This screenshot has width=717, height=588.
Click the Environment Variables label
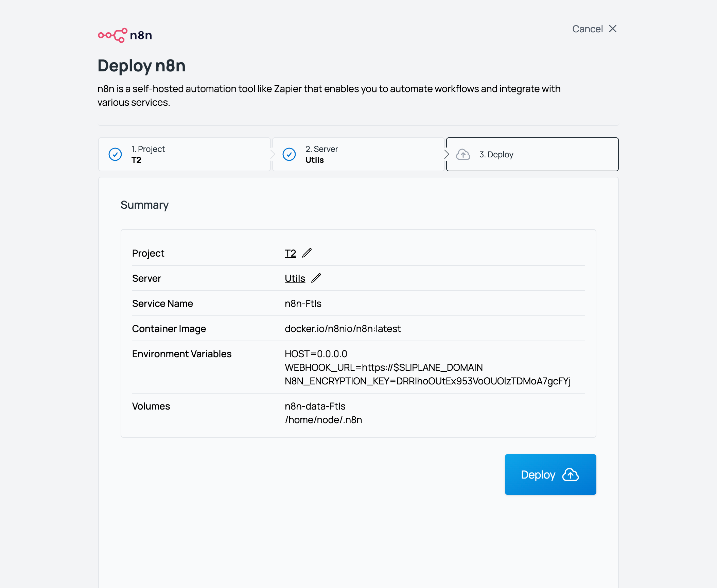[x=182, y=354]
